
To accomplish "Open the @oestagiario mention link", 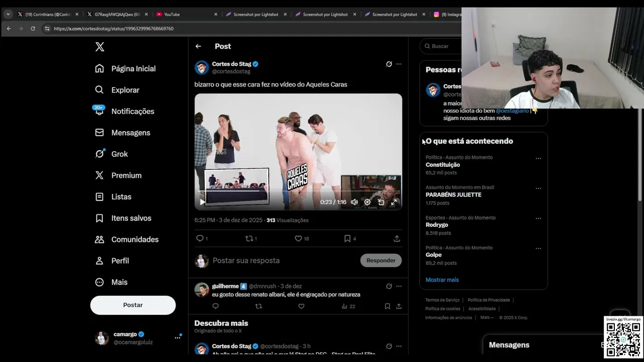I will click(x=512, y=111).
